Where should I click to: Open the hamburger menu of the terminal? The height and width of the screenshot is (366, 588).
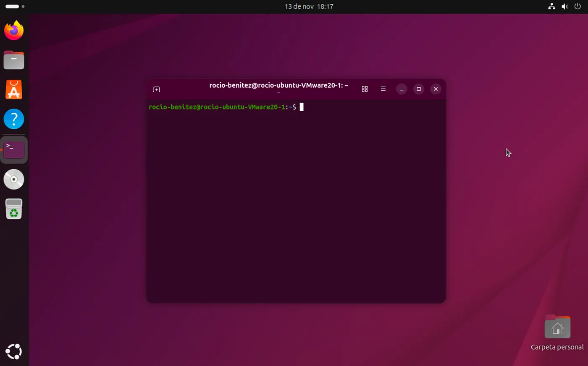pyautogui.click(x=383, y=89)
